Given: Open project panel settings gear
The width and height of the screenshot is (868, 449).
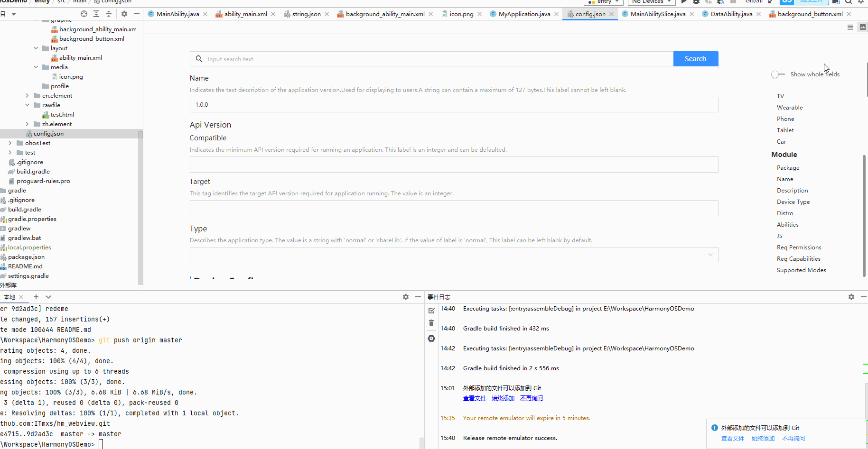Looking at the screenshot, I should [x=124, y=14].
